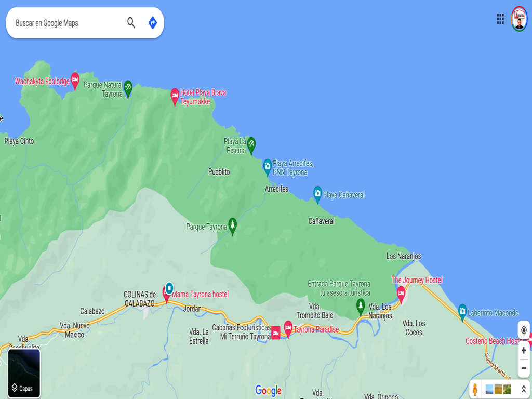Open the Google account profile picture

coord(519,19)
